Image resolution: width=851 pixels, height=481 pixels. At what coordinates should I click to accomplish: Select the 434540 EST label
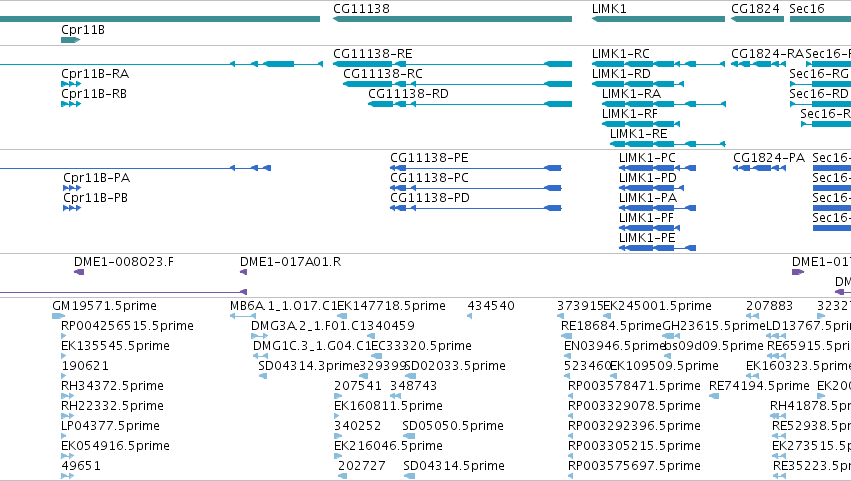coord(491,306)
